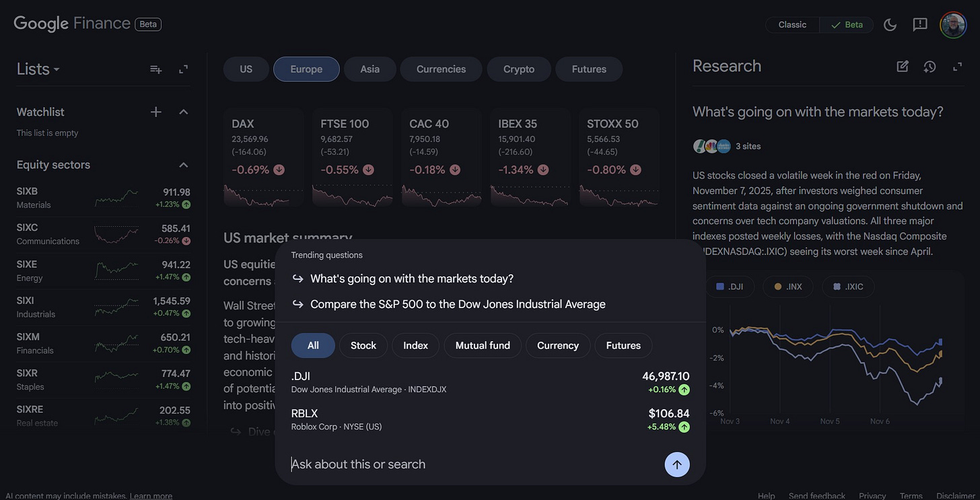
Task: Select Compare S&P 500 to Dow question
Action: pyautogui.click(x=458, y=304)
